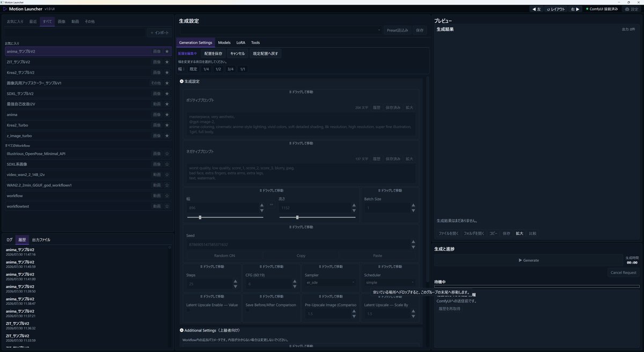The width and height of the screenshot is (644, 352).
Task: Select width option 既定
Action: tap(193, 69)
